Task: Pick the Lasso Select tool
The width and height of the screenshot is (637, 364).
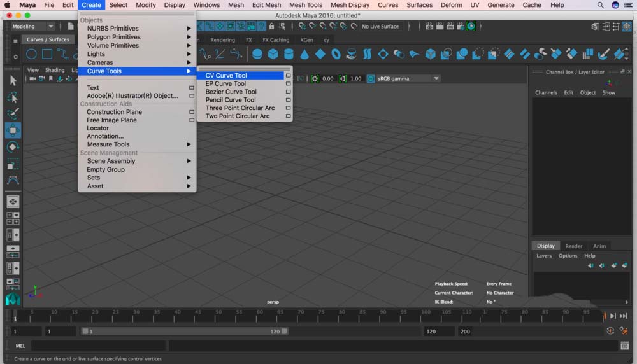Action: point(13,97)
